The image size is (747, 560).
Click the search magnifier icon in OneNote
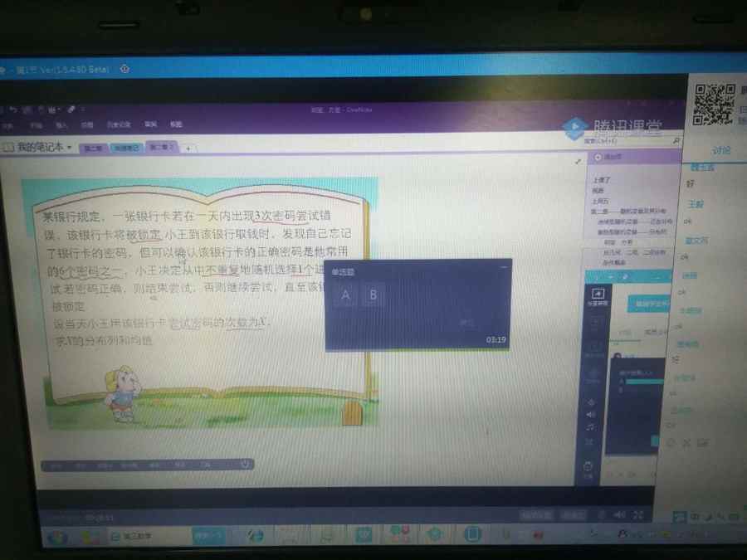click(x=676, y=141)
